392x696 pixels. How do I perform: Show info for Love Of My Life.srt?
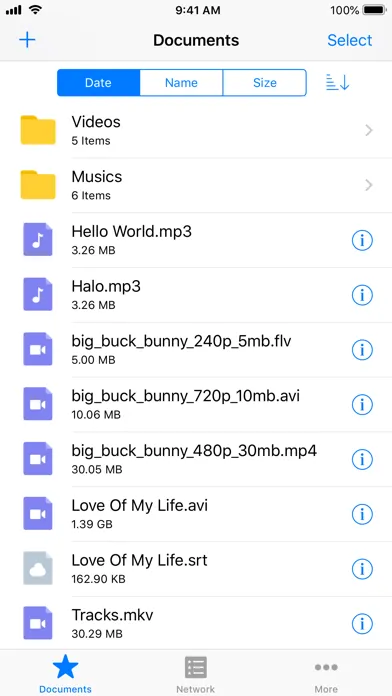[362, 569]
